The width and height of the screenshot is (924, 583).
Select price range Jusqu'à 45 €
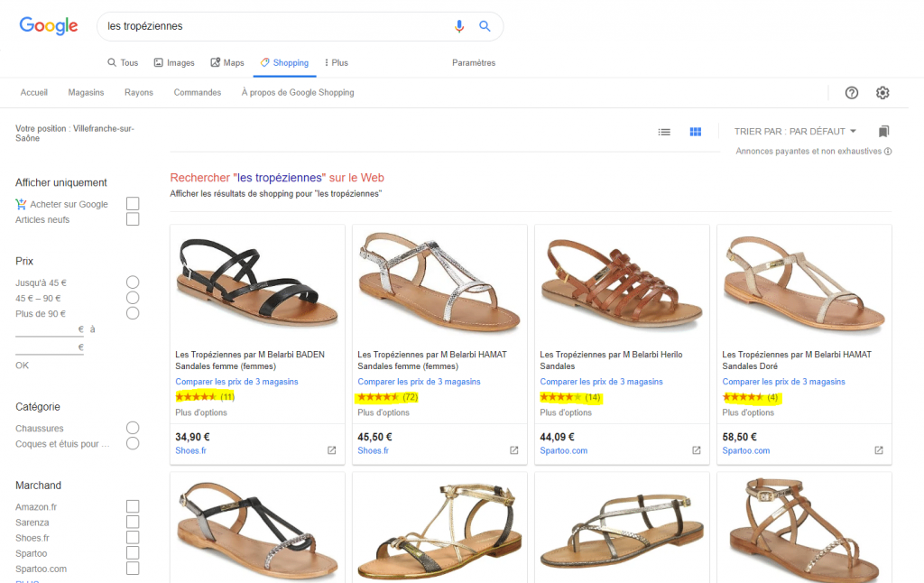coord(133,282)
